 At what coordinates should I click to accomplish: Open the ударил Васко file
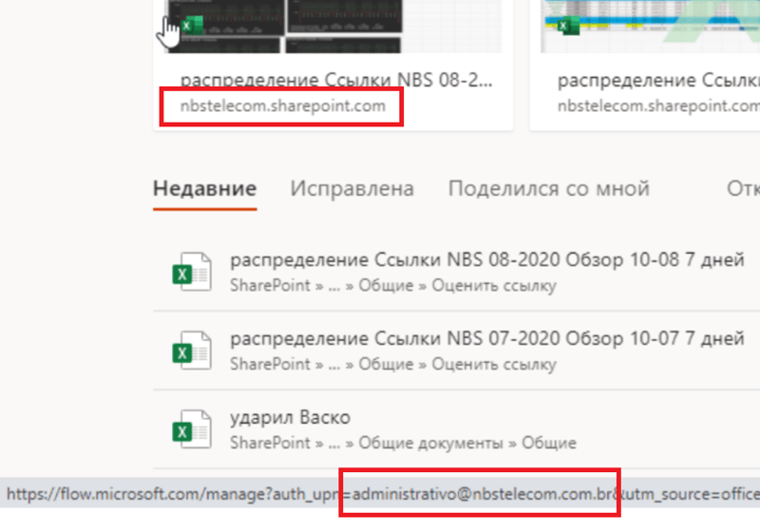[291, 418]
